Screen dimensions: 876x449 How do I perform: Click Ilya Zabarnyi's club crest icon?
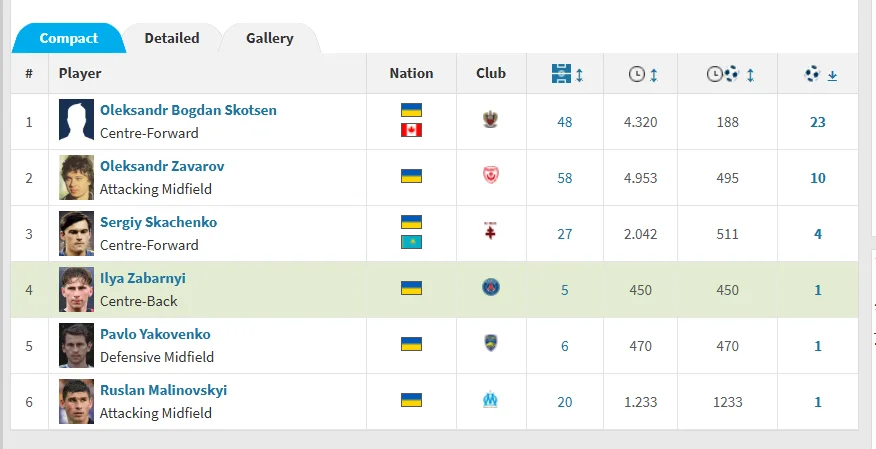[490, 288]
